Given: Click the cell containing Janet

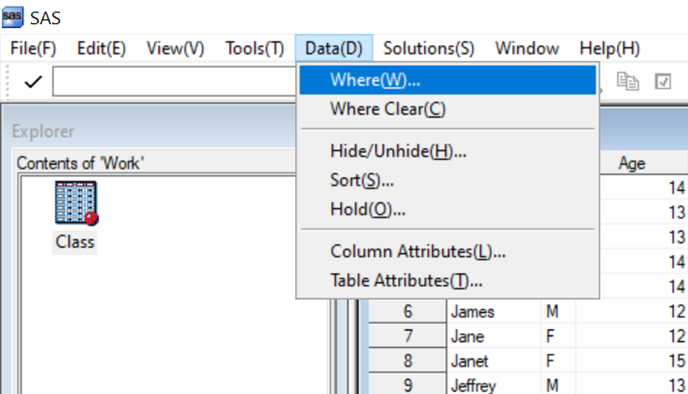Looking at the screenshot, I should 494,361.
